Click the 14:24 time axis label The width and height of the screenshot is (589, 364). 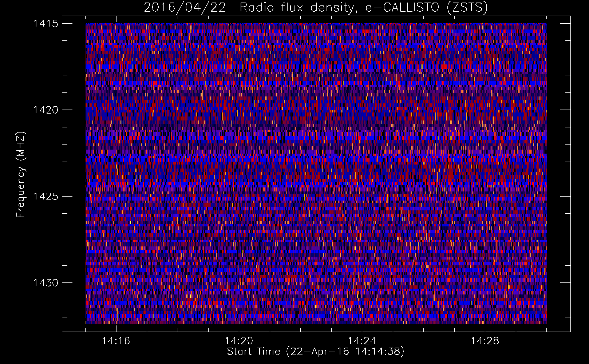coord(362,341)
